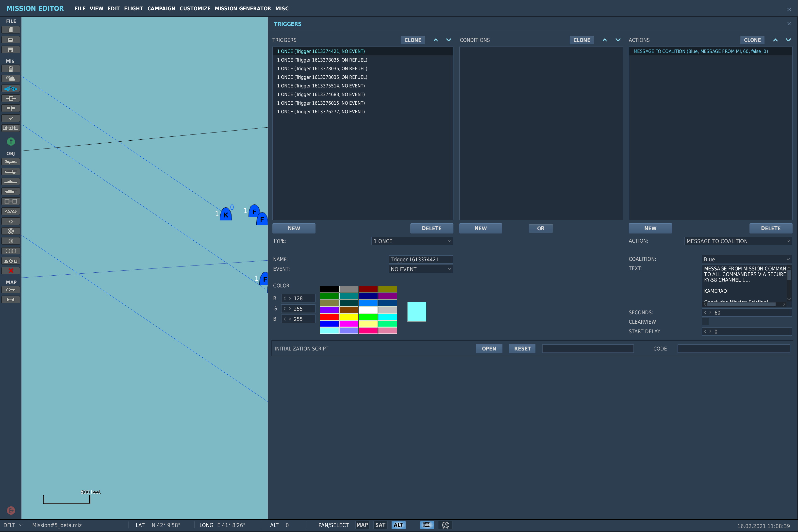Viewport: 798px width, 532px height.
Task: Select the bridge-shaped template tool
Action: pyautogui.click(x=11, y=211)
